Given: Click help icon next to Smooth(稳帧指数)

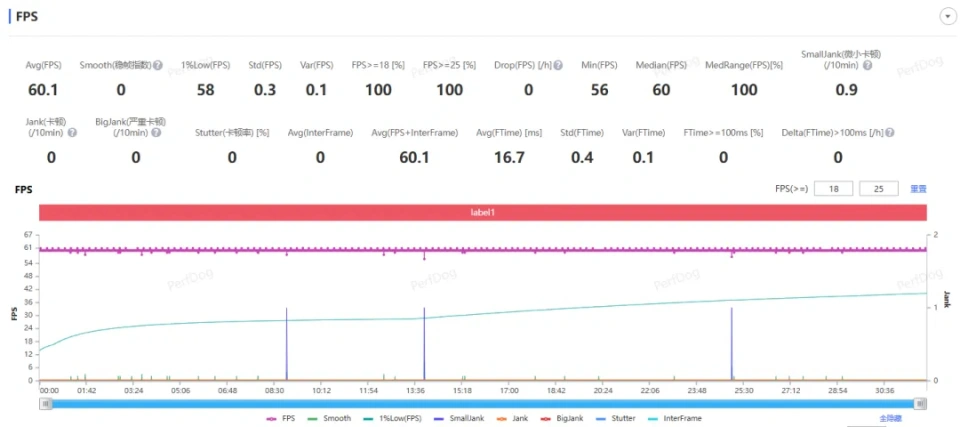Looking at the screenshot, I should (x=158, y=65).
